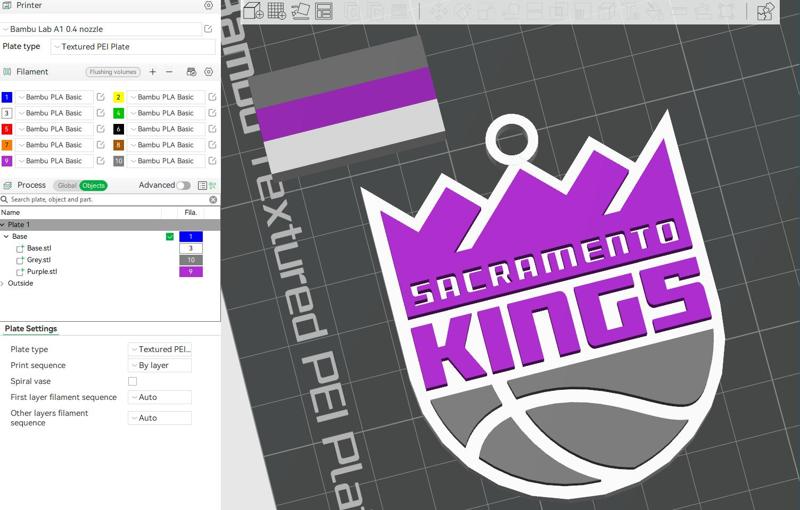Change color of filament 2 yellow swatch
The height and width of the screenshot is (510, 800).
(118, 97)
